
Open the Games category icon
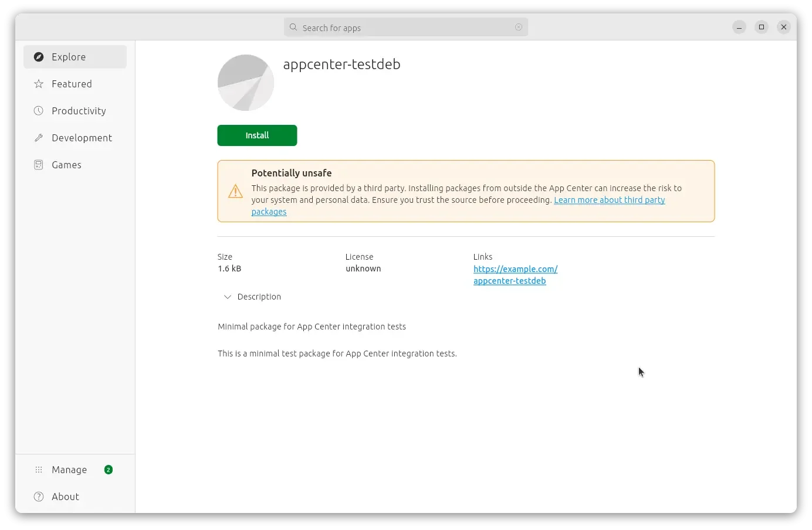coord(39,165)
